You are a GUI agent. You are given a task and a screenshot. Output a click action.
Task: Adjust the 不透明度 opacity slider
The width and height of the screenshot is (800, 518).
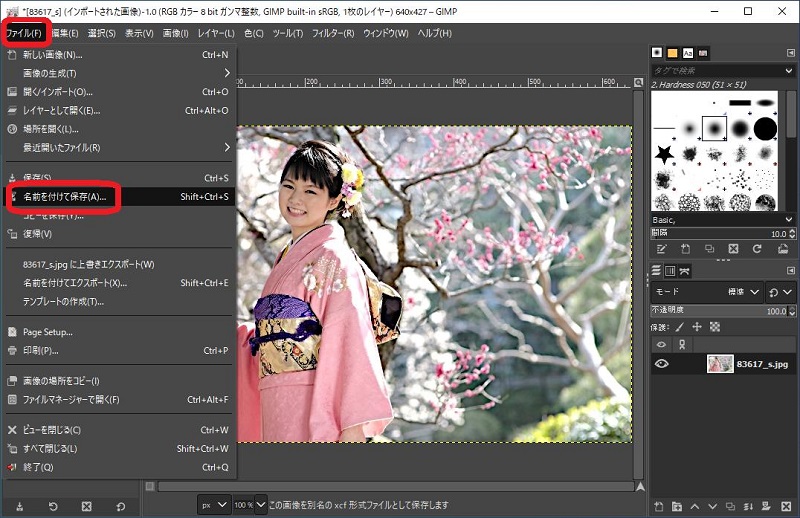pos(719,310)
